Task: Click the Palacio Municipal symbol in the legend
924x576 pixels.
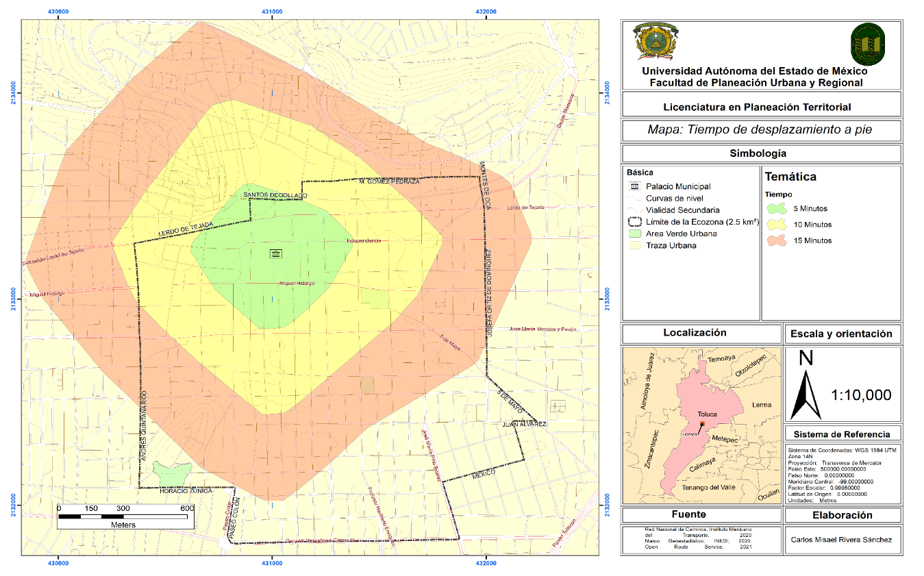Action: click(634, 186)
